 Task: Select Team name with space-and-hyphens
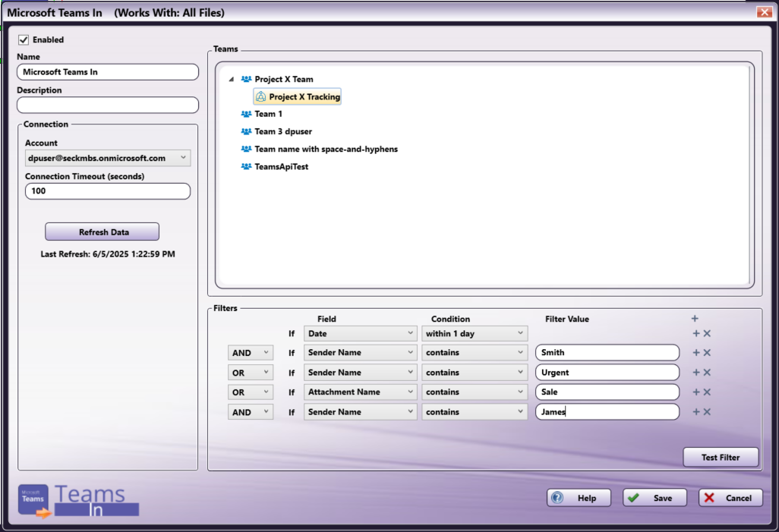tap(326, 149)
